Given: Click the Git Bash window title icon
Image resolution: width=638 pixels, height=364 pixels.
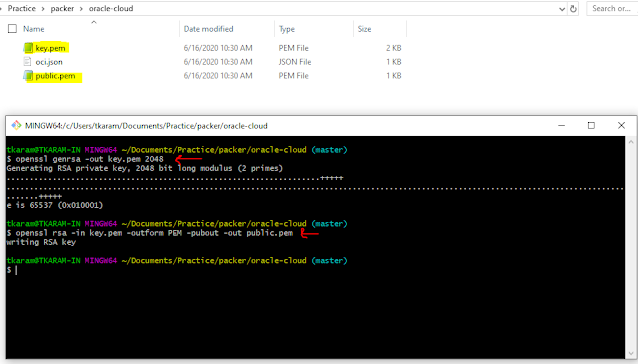Looking at the screenshot, I should (16, 125).
